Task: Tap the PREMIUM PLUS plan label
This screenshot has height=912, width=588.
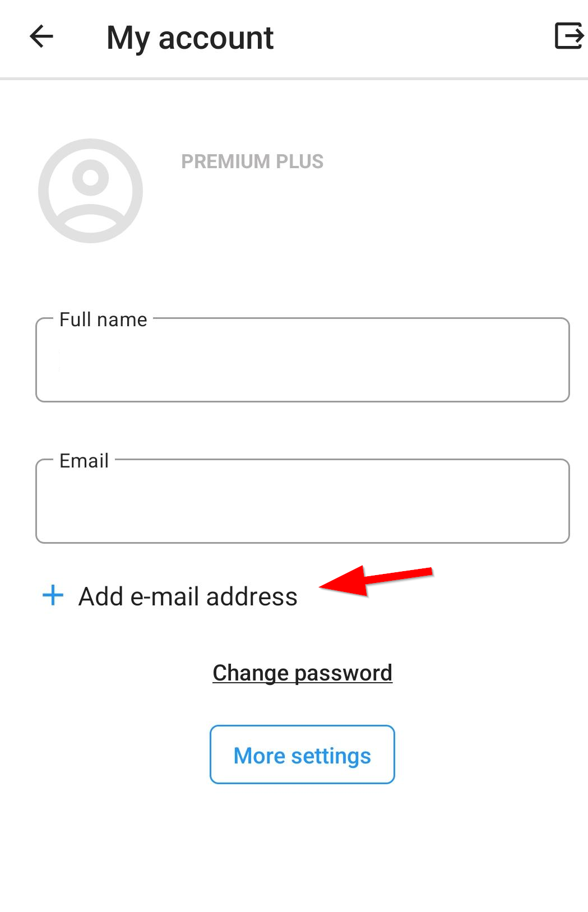Action: pyautogui.click(x=252, y=161)
